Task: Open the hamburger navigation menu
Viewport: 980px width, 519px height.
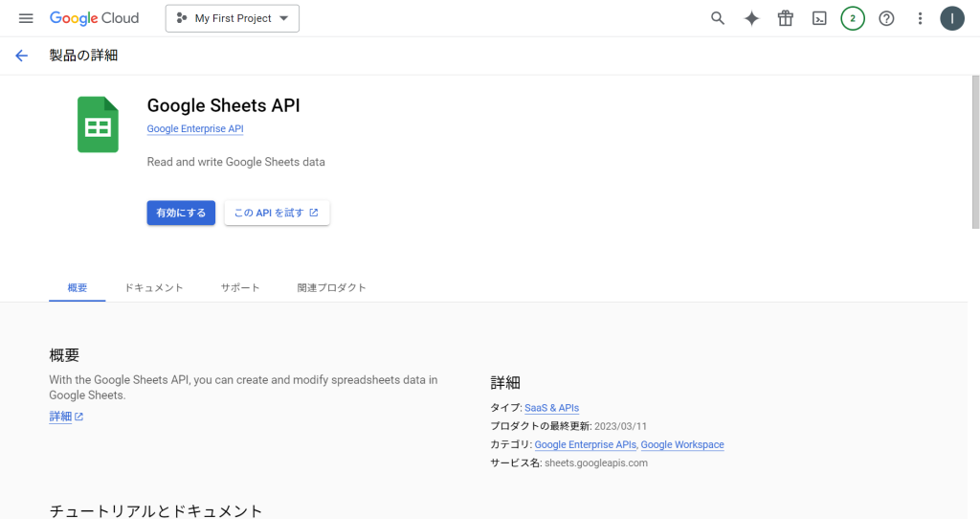Action: tap(26, 18)
